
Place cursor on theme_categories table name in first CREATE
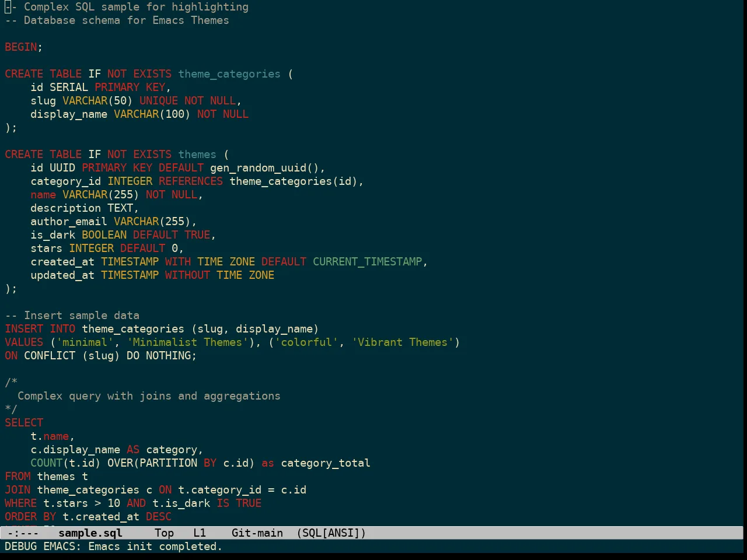(x=229, y=73)
